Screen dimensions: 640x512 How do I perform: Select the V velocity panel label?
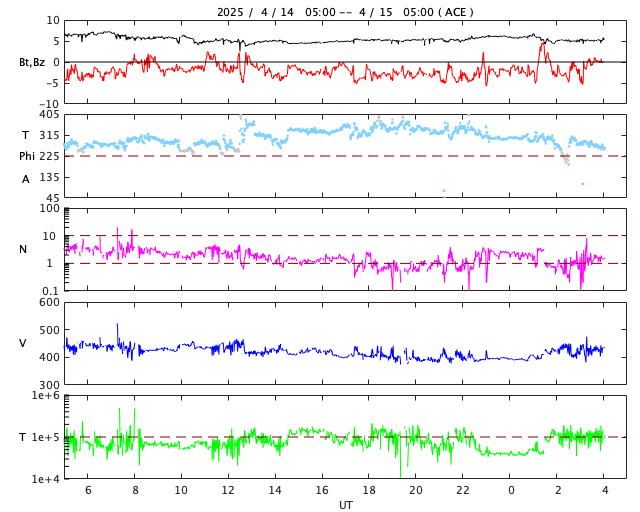click(x=23, y=344)
